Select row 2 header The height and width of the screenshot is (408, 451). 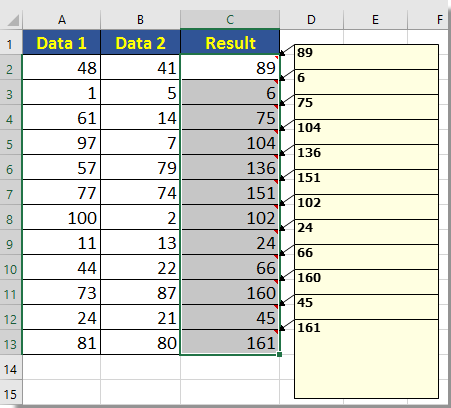11,67
